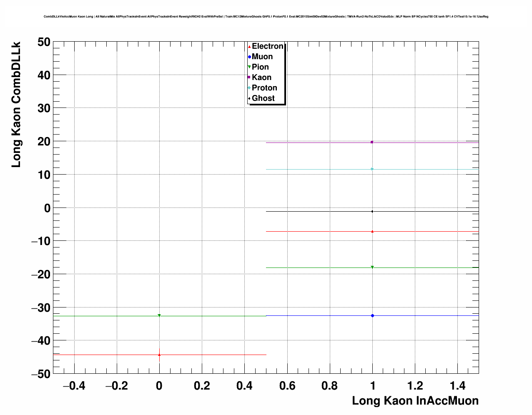Click the green Pion data point at InAccMuon 1
Image resolution: width=532 pixels, height=415 pixels.
click(x=372, y=267)
